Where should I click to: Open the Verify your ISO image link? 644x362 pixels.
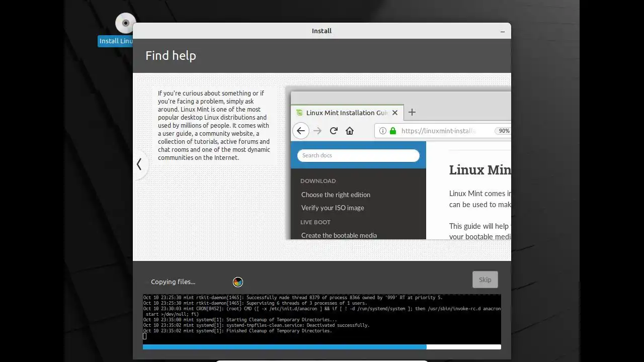click(x=333, y=208)
